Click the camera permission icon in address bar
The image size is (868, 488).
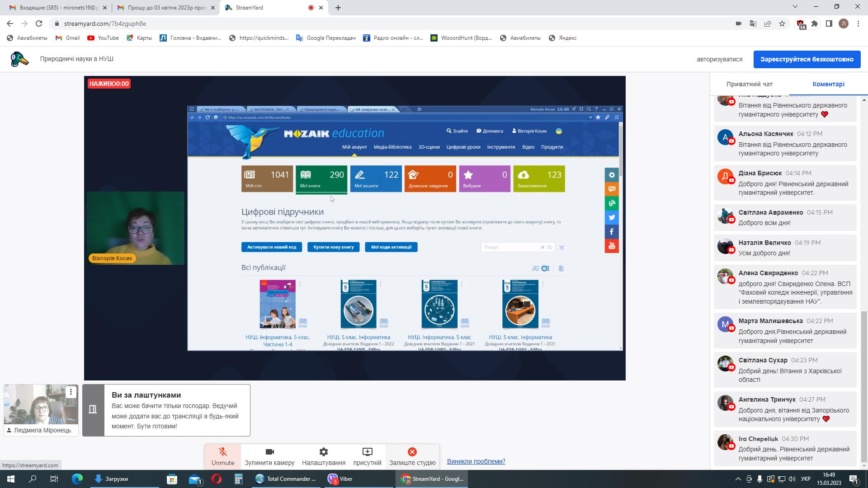(739, 23)
